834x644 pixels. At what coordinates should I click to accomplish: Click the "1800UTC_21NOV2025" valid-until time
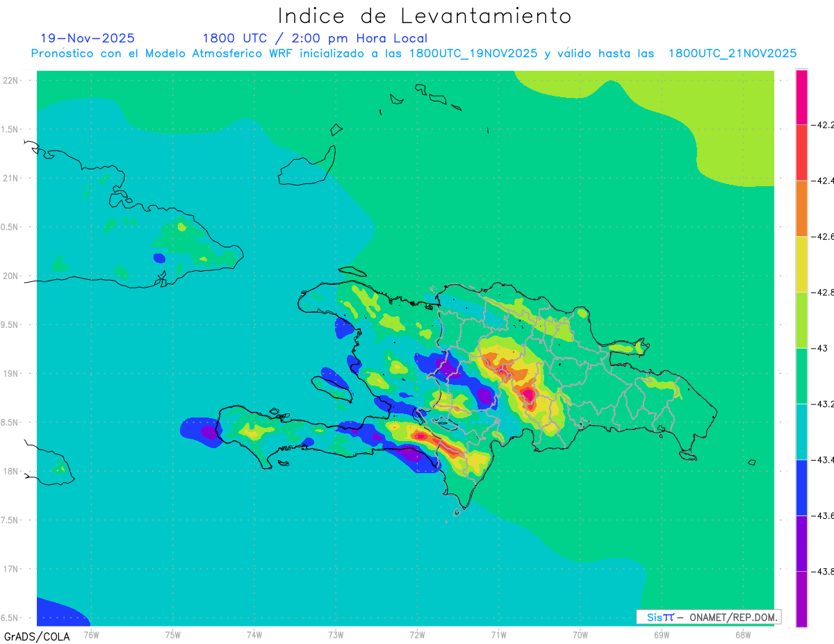click(x=733, y=53)
